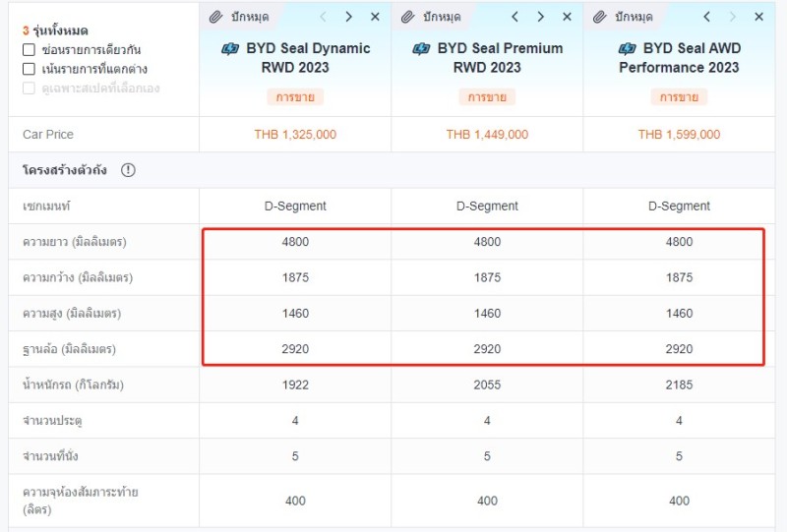Click the โครงสร้างตัวถัง section header
The image size is (787, 532).
(x=65, y=170)
